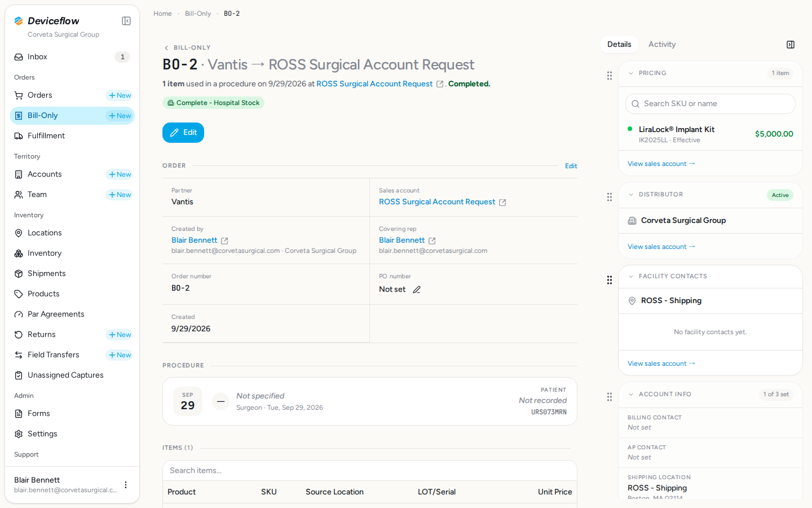The image size is (812, 508).
Task: Collapse the Pricing section chevron
Action: tap(631, 73)
